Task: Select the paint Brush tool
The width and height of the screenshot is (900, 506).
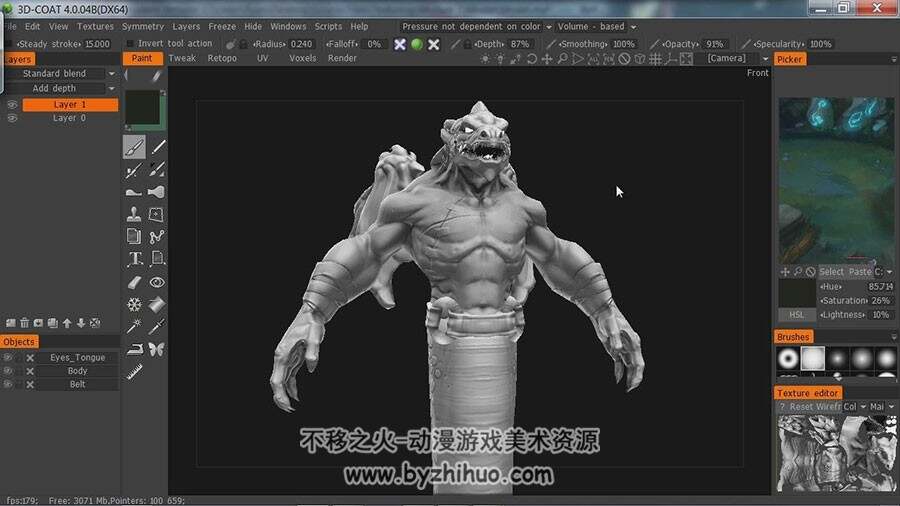Action: click(x=134, y=147)
